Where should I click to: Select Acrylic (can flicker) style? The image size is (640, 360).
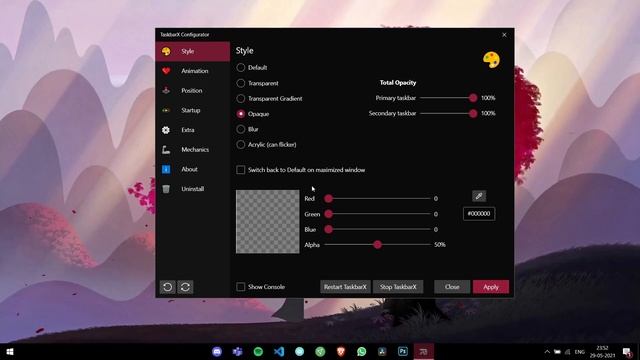[x=241, y=144]
